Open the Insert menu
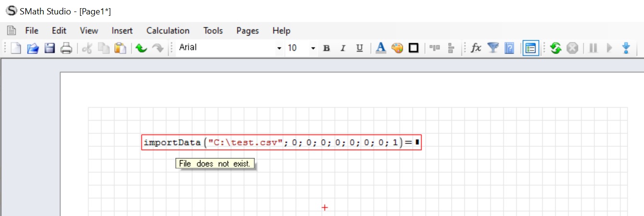Viewport: 644px width, 216px height. coord(122,31)
